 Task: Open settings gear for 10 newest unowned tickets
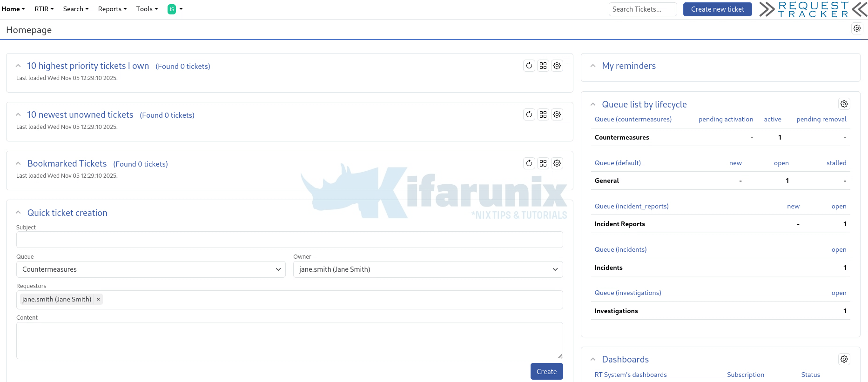557,114
